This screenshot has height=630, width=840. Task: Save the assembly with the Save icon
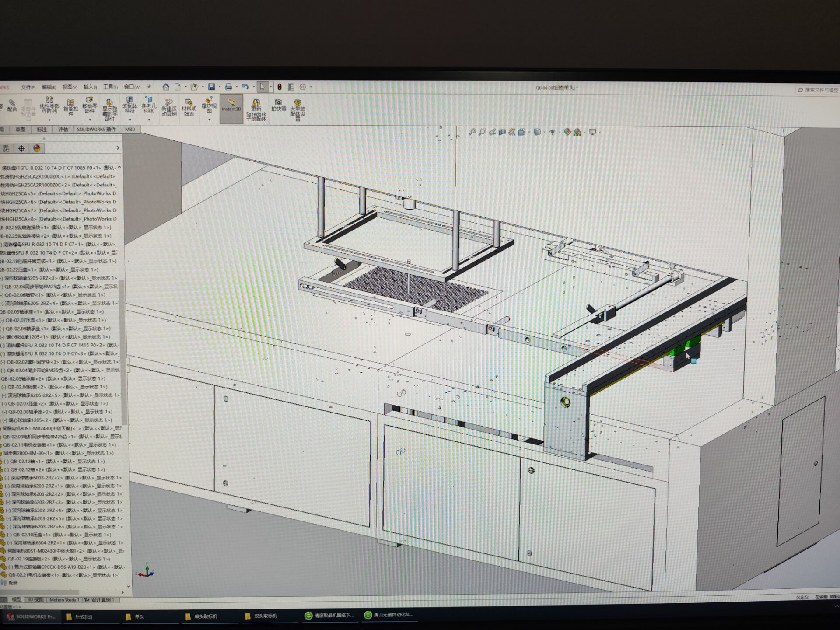coord(211,87)
